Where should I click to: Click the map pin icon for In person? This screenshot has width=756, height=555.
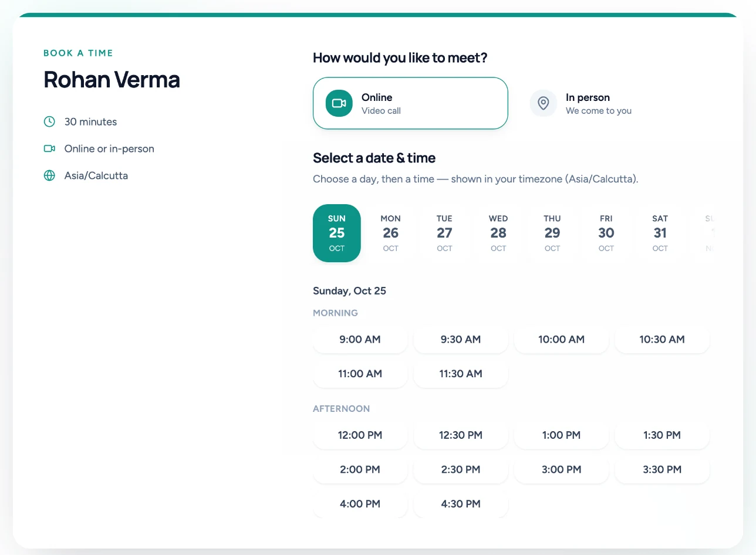(544, 103)
